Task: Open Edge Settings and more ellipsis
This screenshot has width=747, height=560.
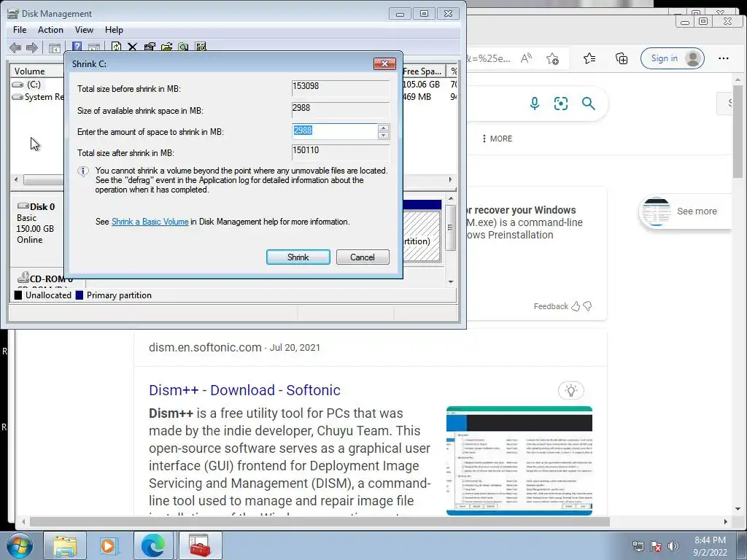Action: point(723,58)
